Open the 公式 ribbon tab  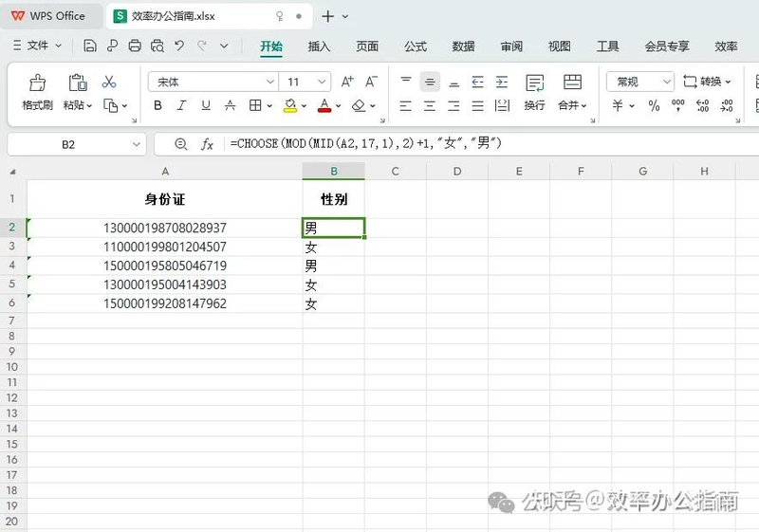416,46
